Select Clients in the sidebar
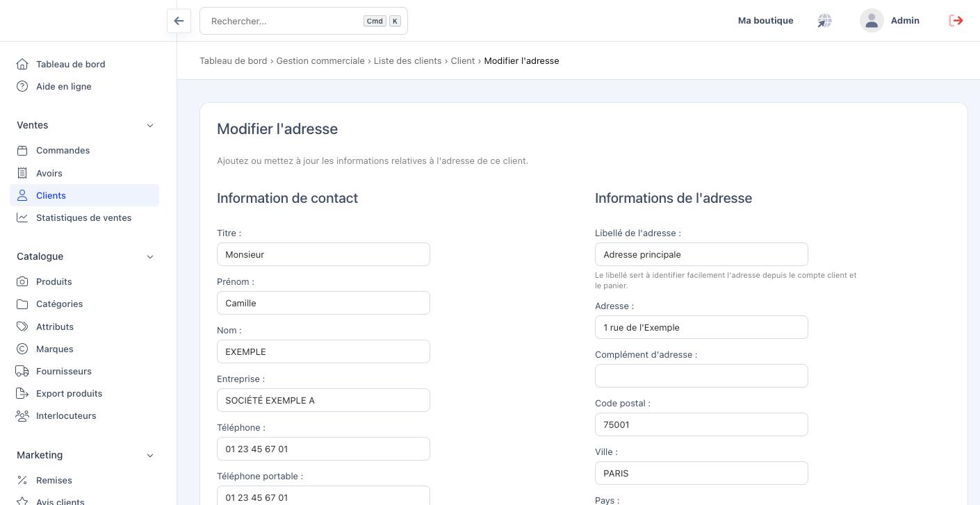 point(85,195)
